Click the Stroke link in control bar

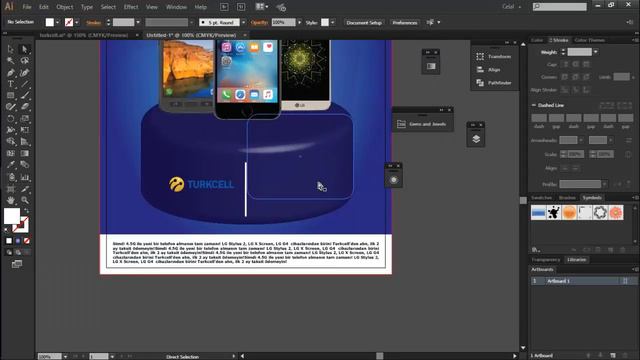94,22
